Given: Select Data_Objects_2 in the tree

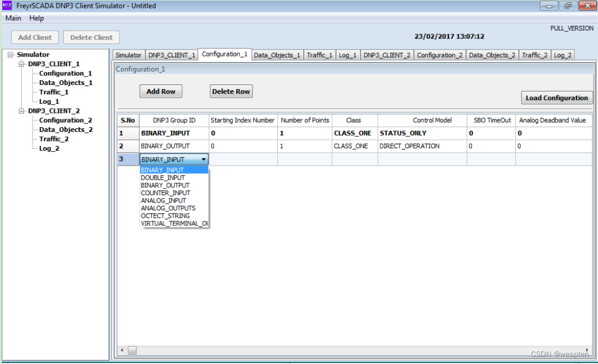Looking at the screenshot, I should 66,130.
